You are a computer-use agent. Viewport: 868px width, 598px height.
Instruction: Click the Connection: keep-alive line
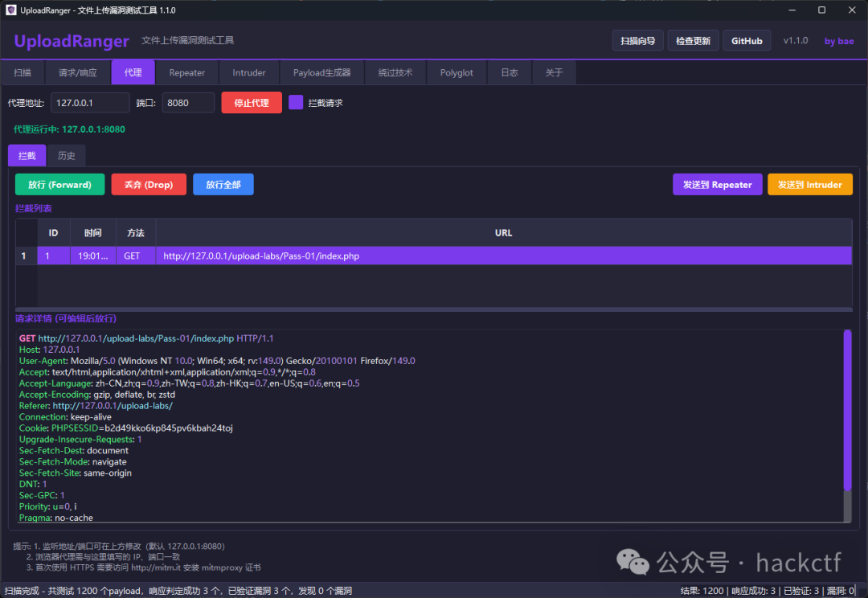coord(65,417)
